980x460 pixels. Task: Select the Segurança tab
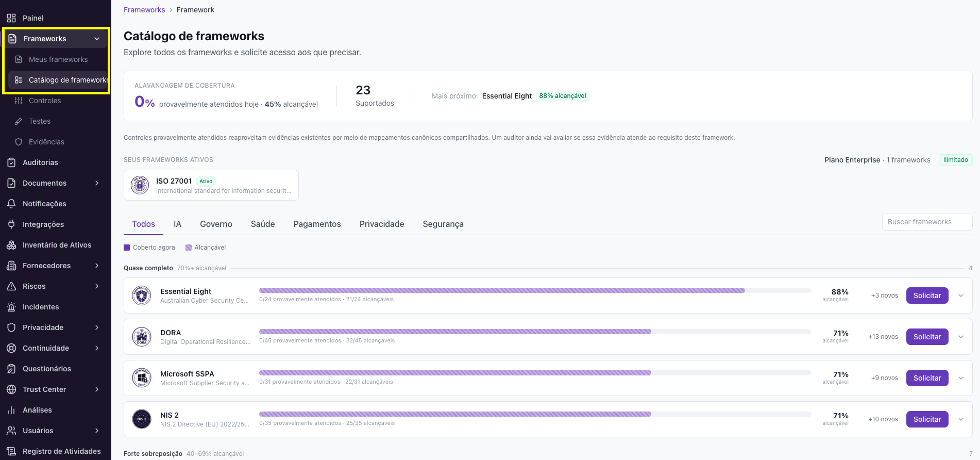point(443,224)
